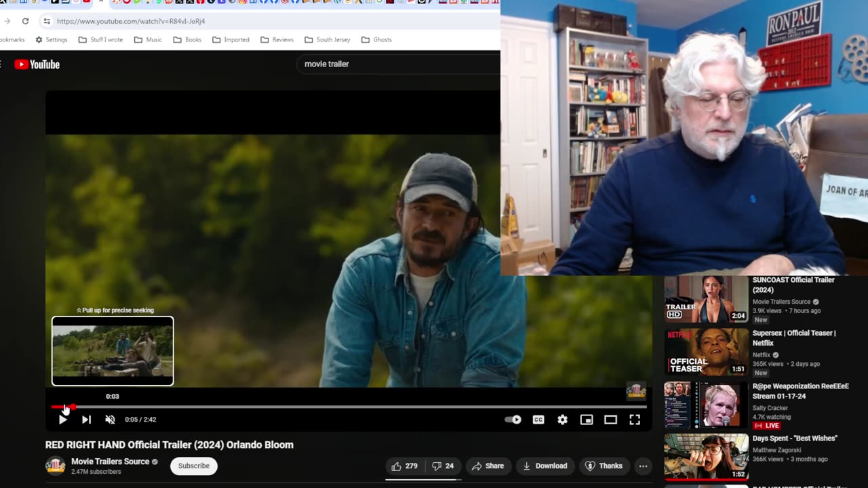Skip to next video
Screen dimensions: 868x488
pos(86,420)
